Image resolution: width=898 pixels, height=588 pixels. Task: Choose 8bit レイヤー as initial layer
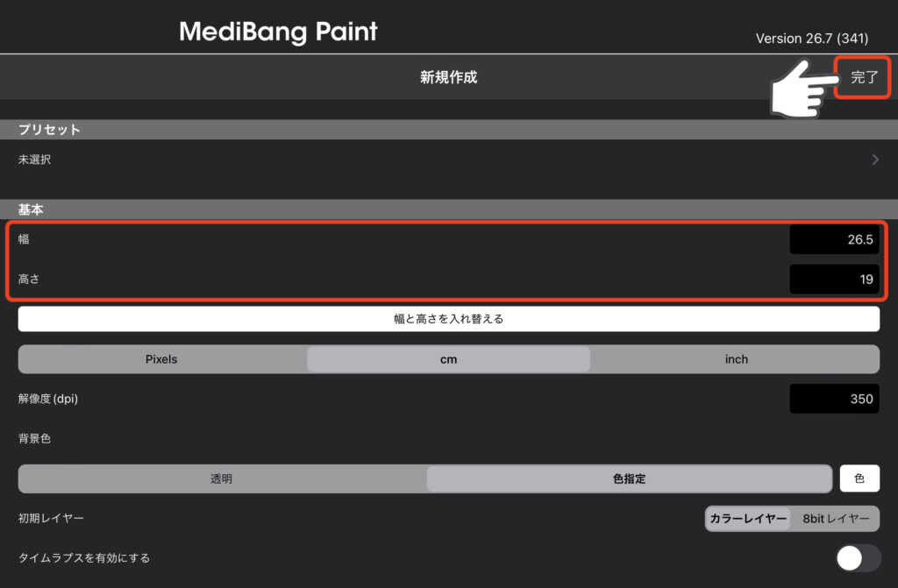pyautogui.click(x=836, y=519)
